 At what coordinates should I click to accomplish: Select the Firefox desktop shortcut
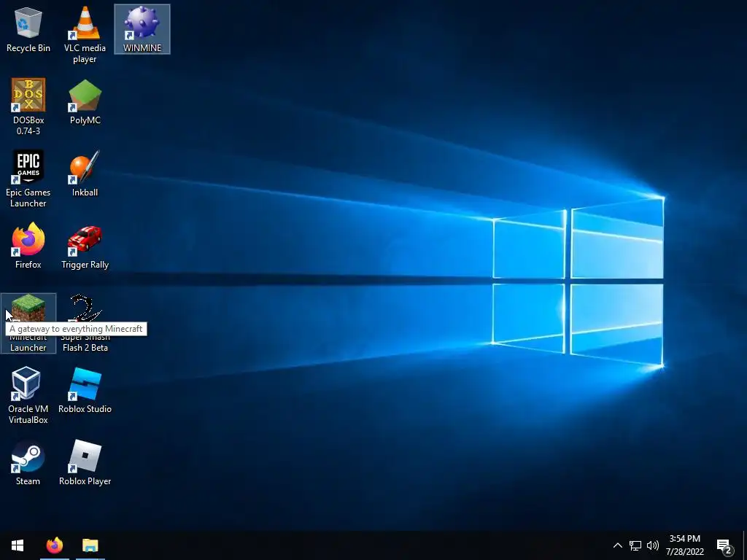pos(28,246)
